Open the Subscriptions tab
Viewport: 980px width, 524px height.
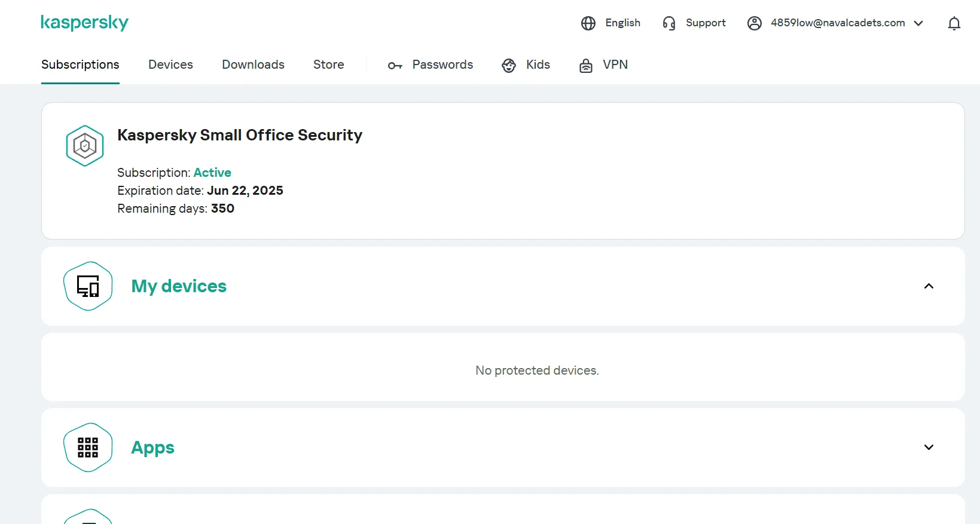pyautogui.click(x=80, y=65)
